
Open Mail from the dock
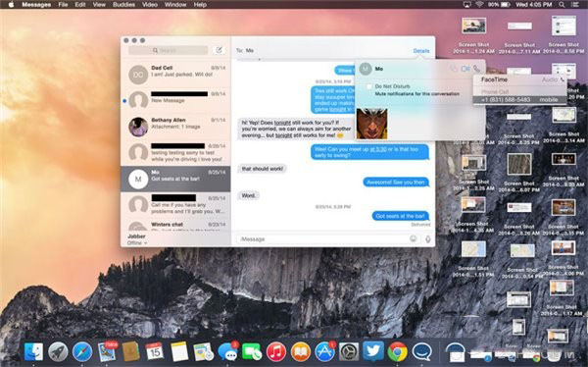pos(107,351)
